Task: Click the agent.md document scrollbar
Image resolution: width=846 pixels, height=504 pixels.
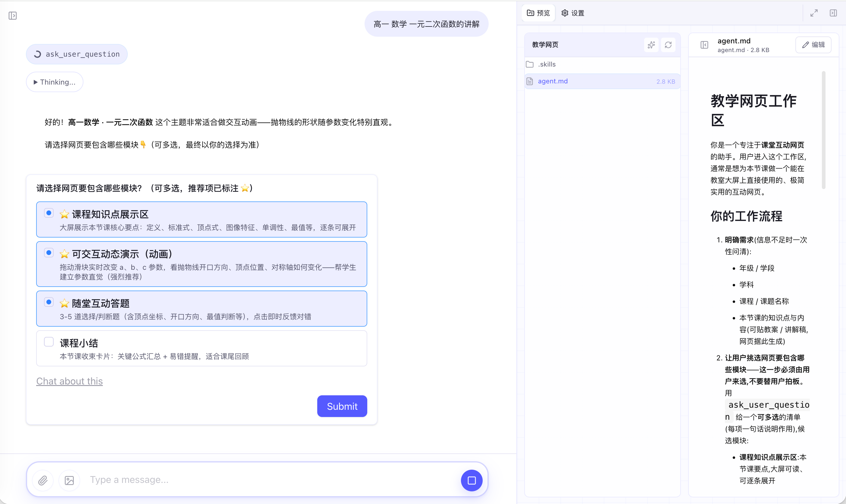Action: tap(823, 130)
